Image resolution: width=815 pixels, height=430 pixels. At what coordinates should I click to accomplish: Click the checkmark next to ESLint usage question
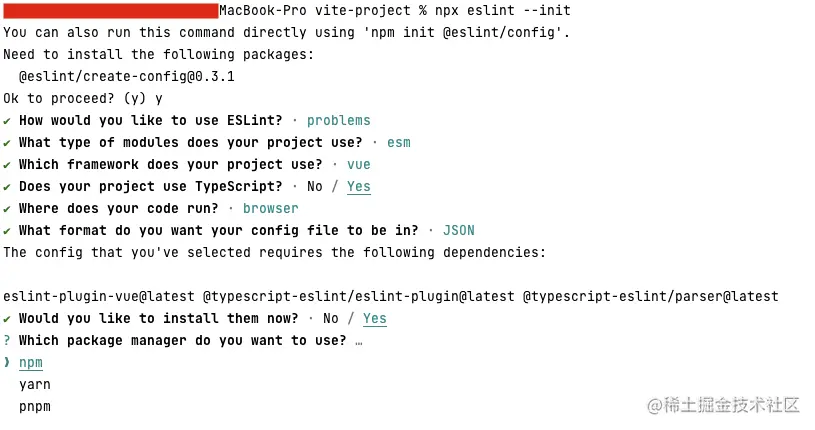pyautogui.click(x=7, y=121)
